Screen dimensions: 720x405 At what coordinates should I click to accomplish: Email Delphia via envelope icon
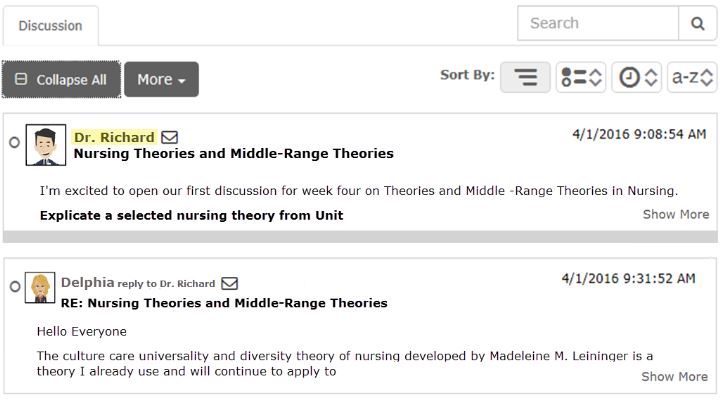(x=230, y=283)
